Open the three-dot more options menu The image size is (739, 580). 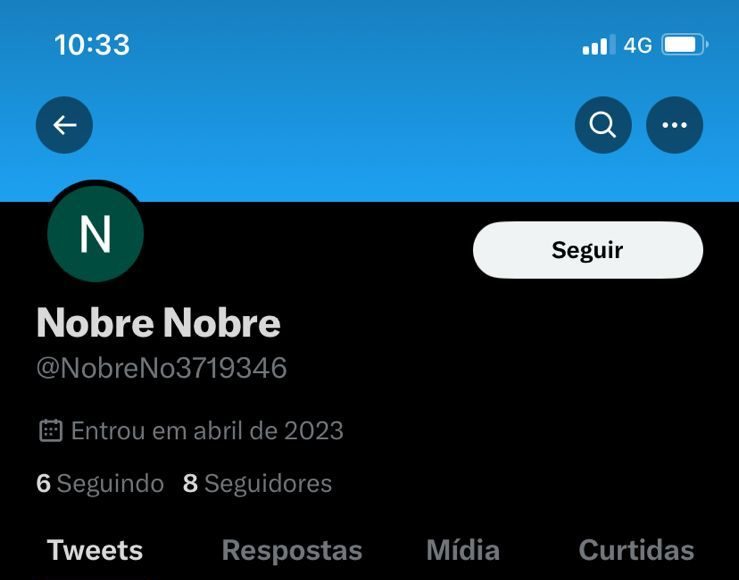674,125
